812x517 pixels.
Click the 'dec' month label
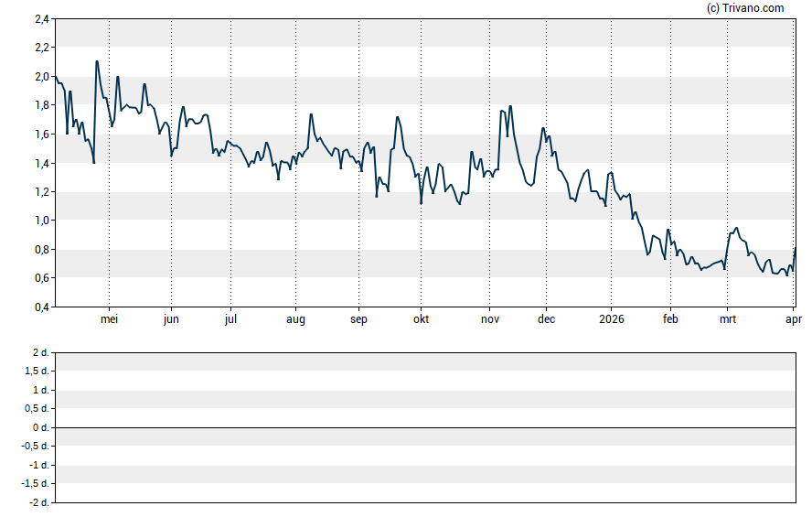pos(546,319)
